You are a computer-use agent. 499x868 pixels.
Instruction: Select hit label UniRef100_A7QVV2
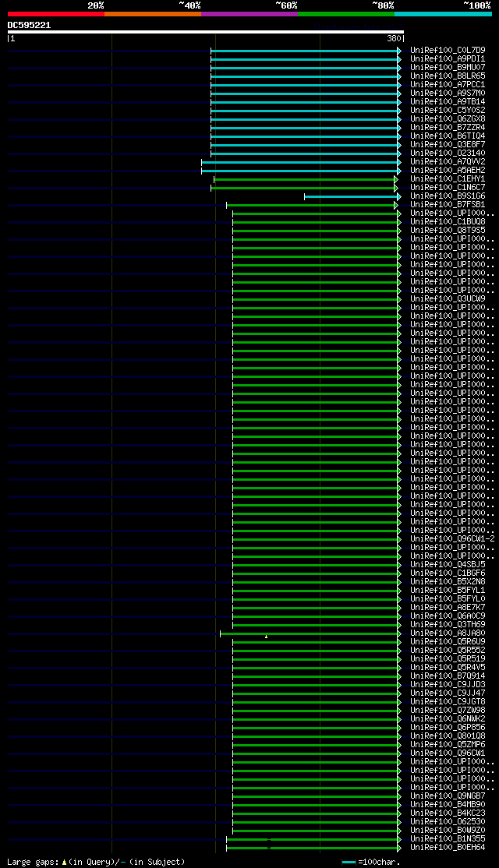448,161
